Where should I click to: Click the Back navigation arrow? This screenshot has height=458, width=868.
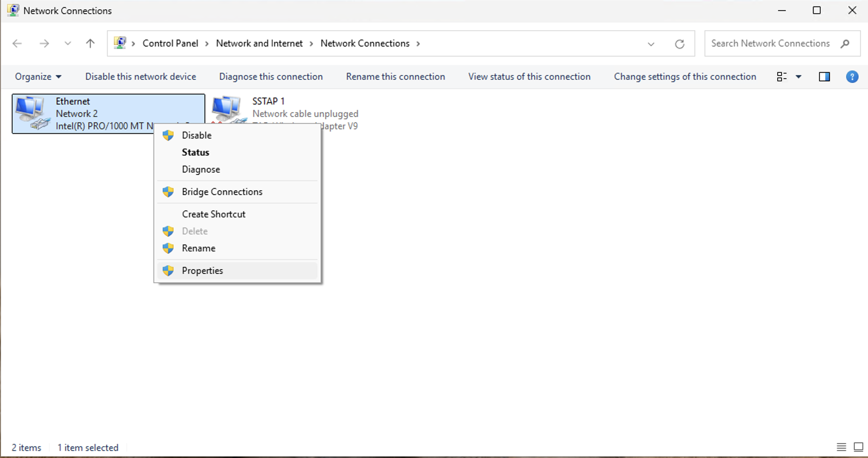pos(17,43)
